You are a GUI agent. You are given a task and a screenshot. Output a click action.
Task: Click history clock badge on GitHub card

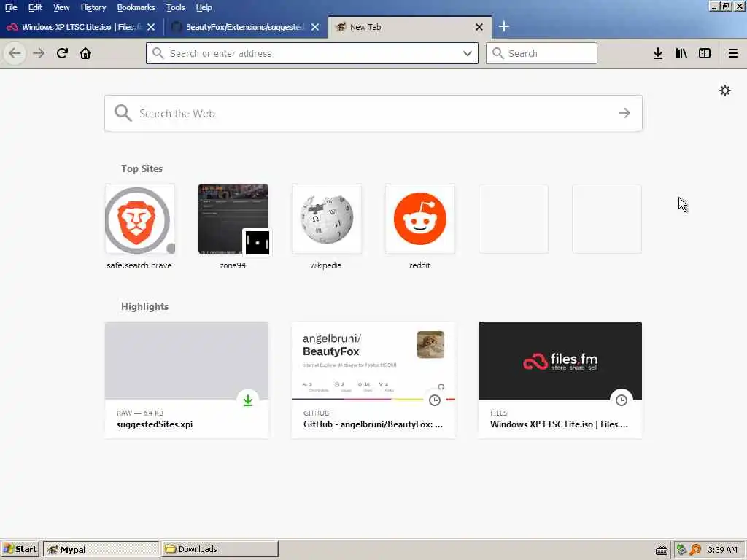(x=435, y=400)
